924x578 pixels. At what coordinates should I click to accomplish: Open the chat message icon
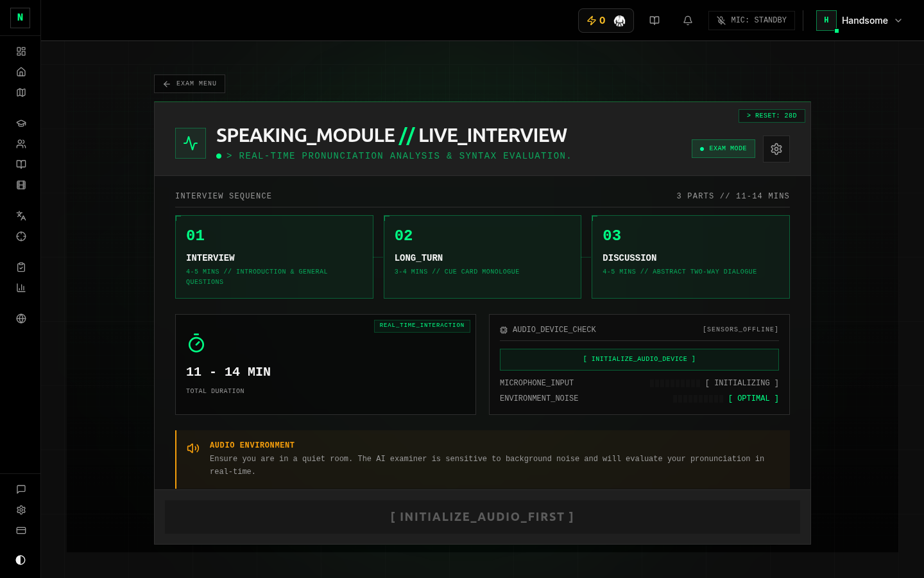tap(21, 489)
